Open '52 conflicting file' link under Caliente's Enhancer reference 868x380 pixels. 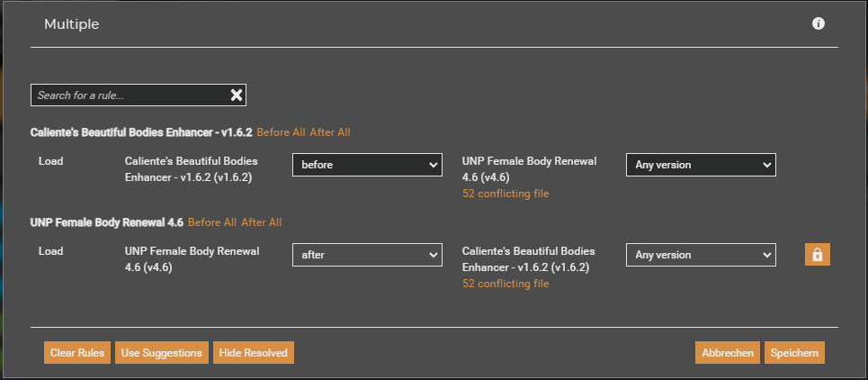coord(506,284)
